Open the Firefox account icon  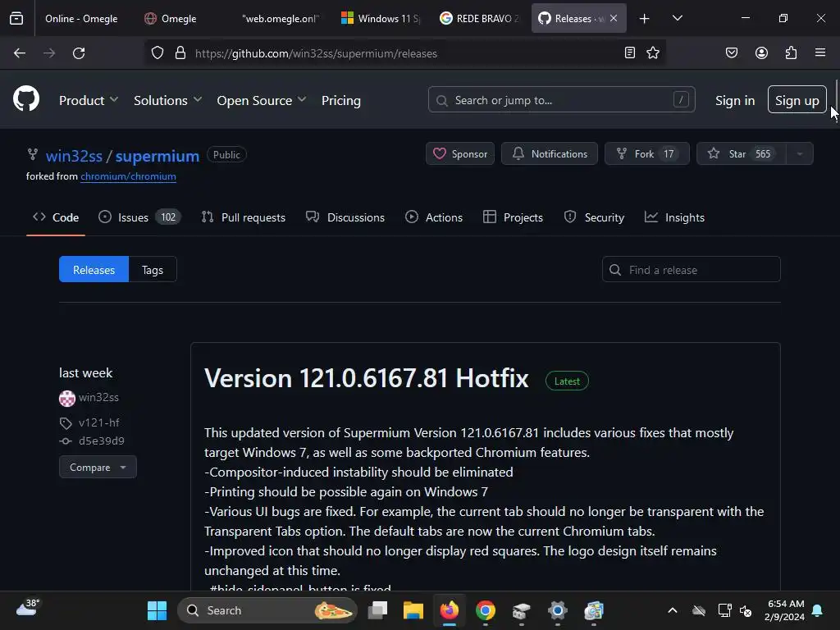pos(761,52)
